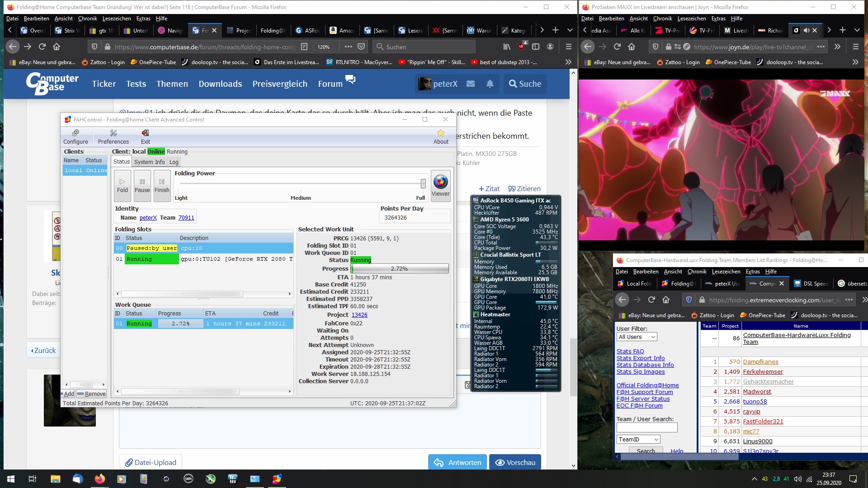Open the Chronik menu in left Firefox
The width and height of the screenshot is (868, 488).
[x=87, y=19]
